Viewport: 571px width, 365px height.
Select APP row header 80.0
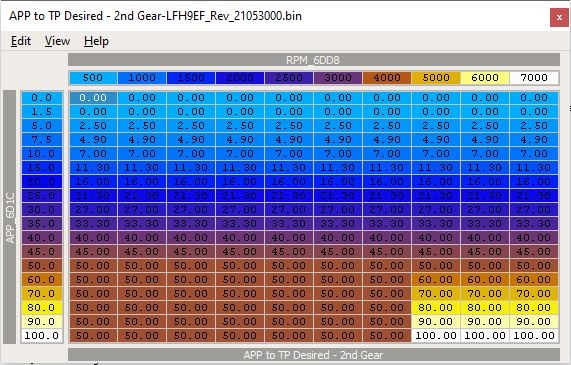tap(42, 307)
